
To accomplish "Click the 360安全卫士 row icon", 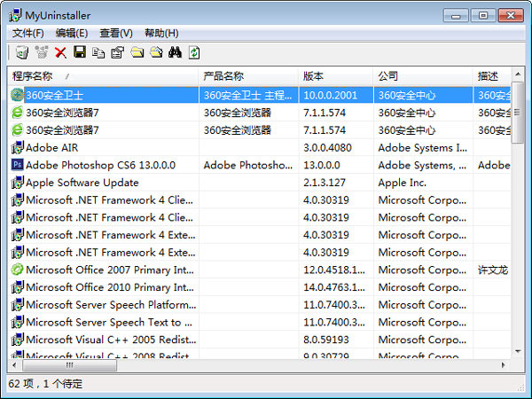I will (x=17, y=95).
